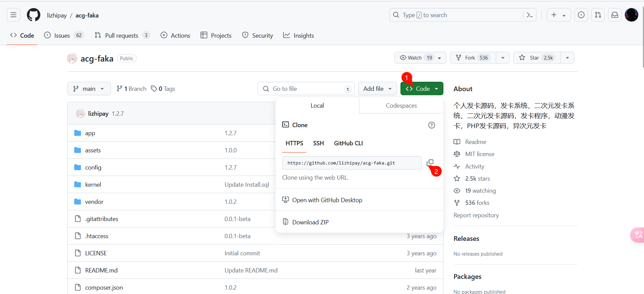Viewport: 644px width, 294px height.
Task: Open the lizhipay owner link in breadcrumb
Action: pyautogui.click(x=57, y=15)
